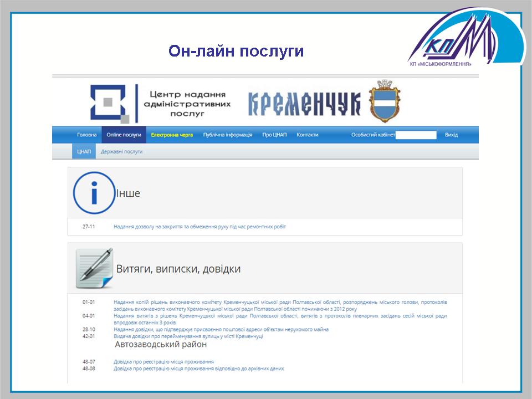The width and height of the screenshot is (532, 399).
Task: Go to Публічна інформація section
Action: click(227, 135)
